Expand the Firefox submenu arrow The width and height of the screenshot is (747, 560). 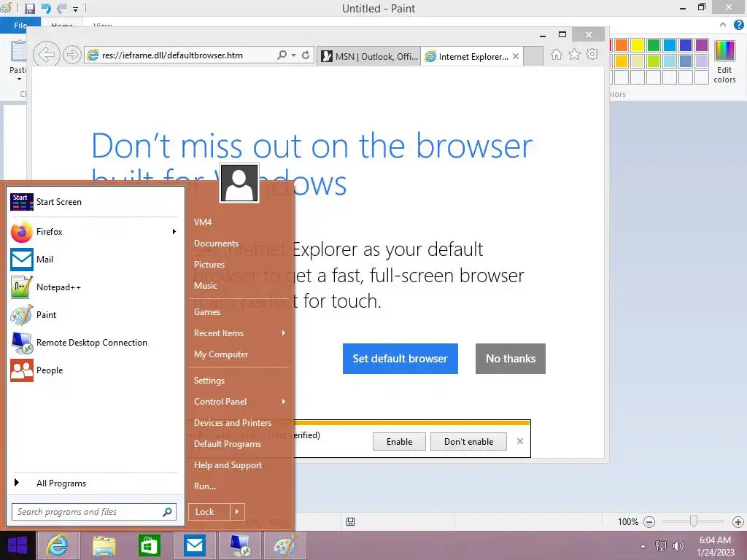click(174, 232)
